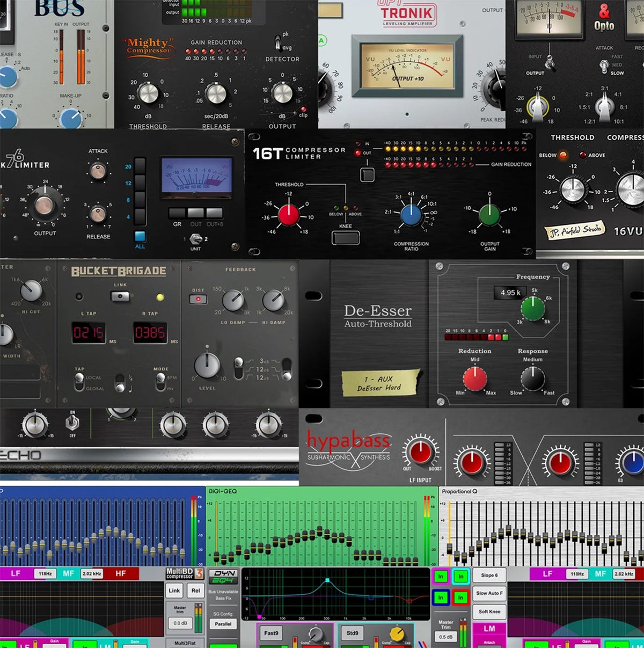Click the Mighty Compressor threshold knob
644x648 pixels.
pos(148,93)
